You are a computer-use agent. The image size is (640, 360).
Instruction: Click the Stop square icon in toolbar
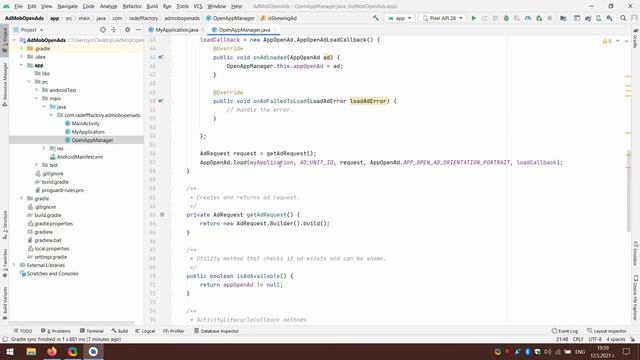549,18
